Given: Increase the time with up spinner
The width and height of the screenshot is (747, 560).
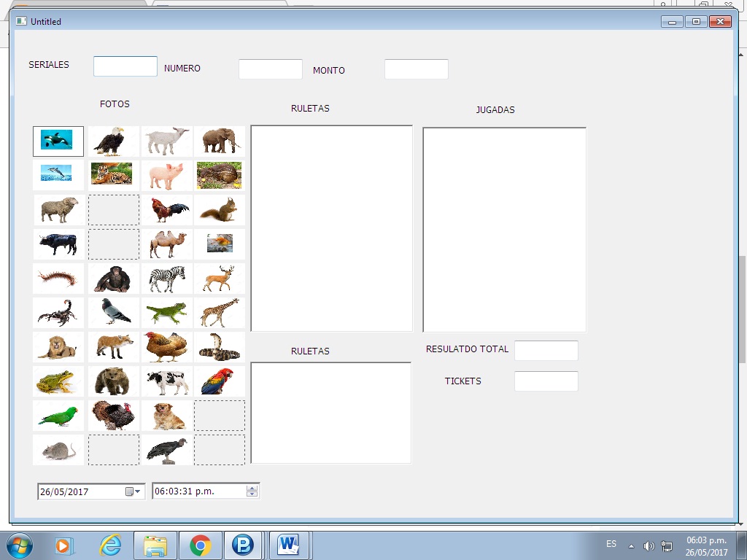Looking at the screenshot, I should (x=252, y=488).
